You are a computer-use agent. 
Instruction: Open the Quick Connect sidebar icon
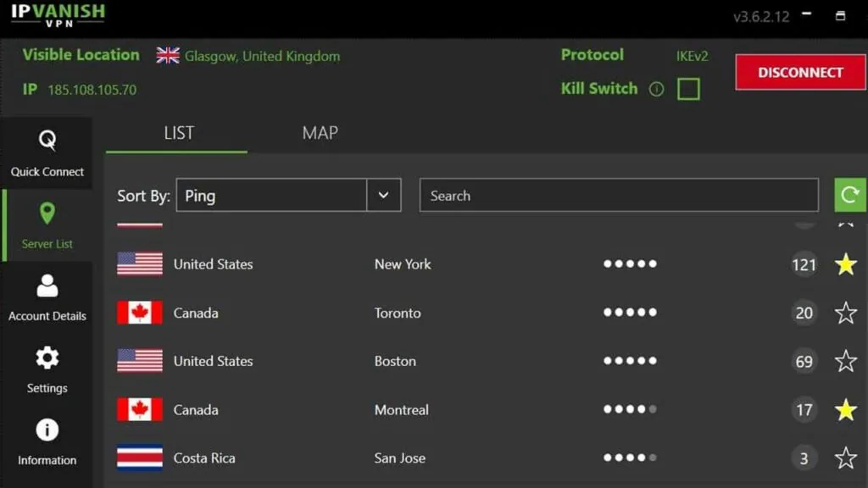click(47, 140)
